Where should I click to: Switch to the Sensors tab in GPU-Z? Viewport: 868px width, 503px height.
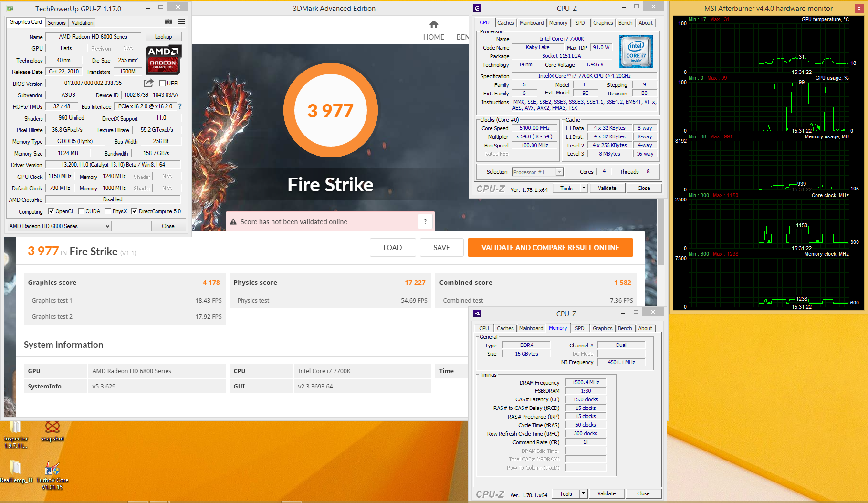point(57,23)
